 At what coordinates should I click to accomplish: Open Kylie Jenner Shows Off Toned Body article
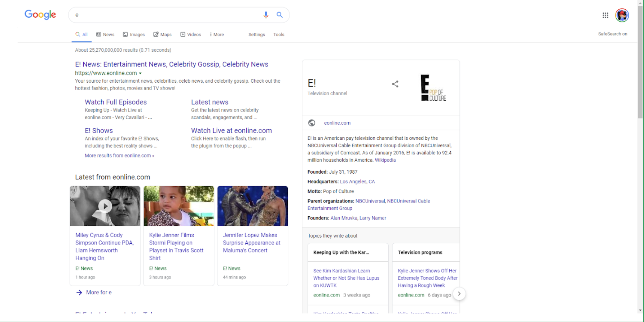pos(428,278)
